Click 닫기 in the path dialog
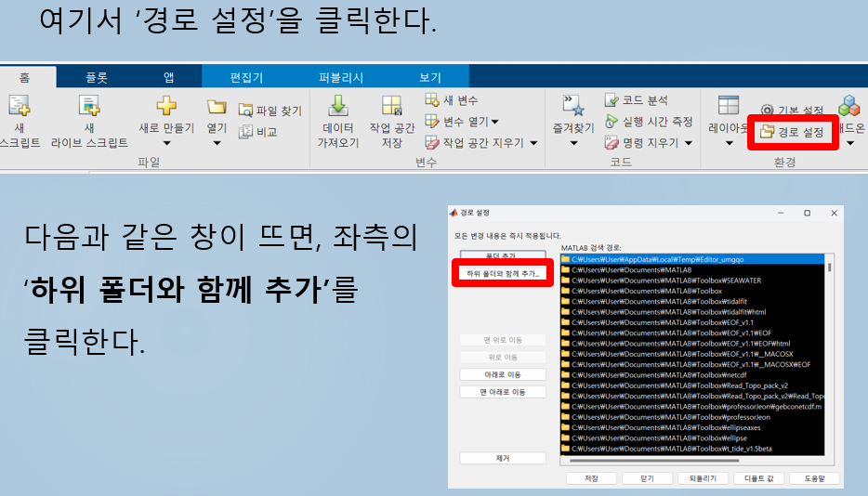The height and width of the screenshot is (496, 868). click(x=647, y=478)
